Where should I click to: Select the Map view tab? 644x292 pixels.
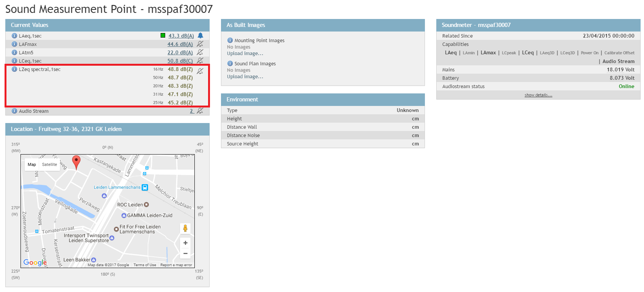coord(32,164)
